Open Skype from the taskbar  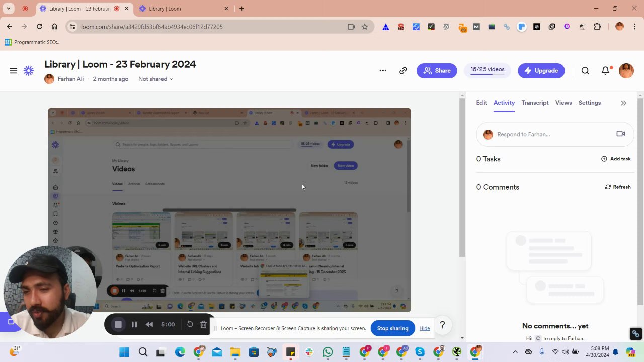(x=420, y=352)
